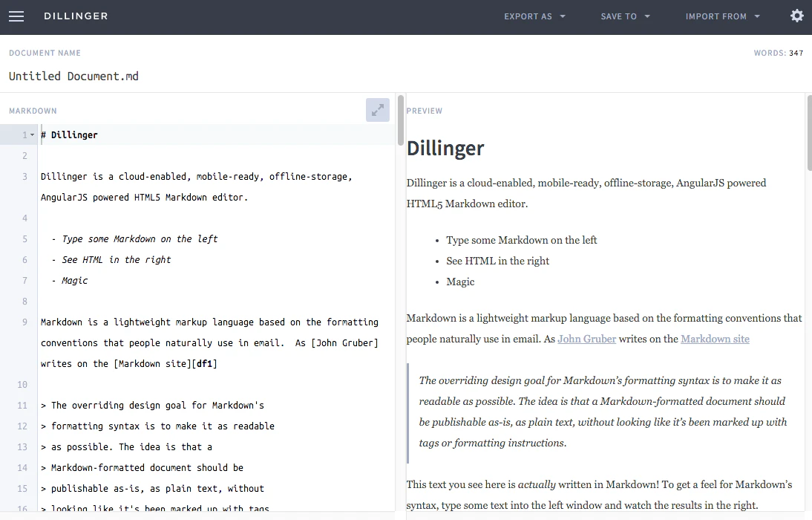Click '> Markdown-formatted document should be' line

coord(142,468)
